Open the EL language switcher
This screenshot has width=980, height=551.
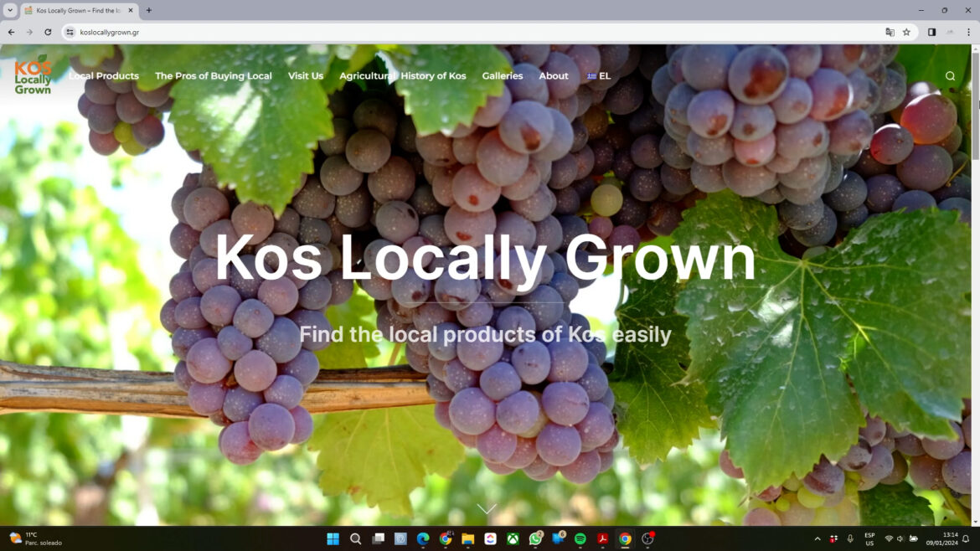[600, 75]
